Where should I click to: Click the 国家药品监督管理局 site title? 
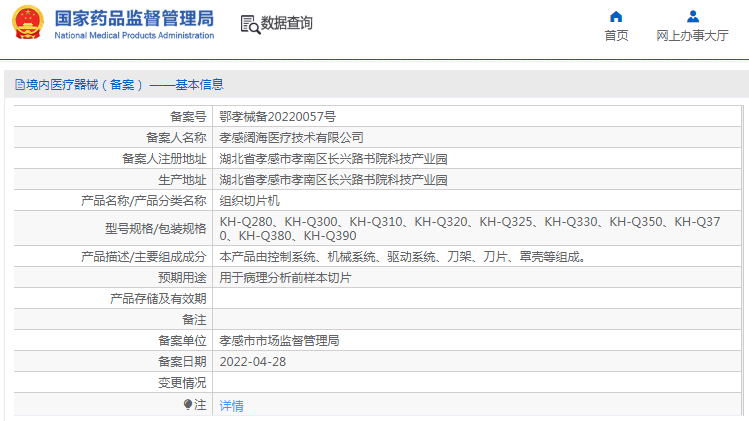tap(133, 18)
